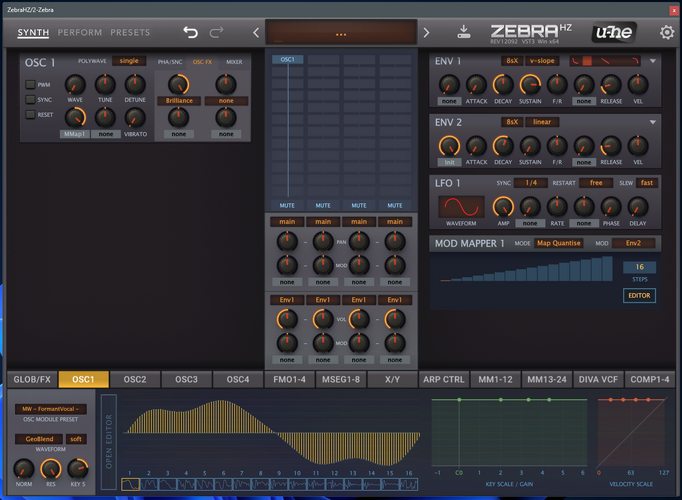682x500 pixels.
Task: Open the MSEG1-8 lower tab
Action: (341, 380)
